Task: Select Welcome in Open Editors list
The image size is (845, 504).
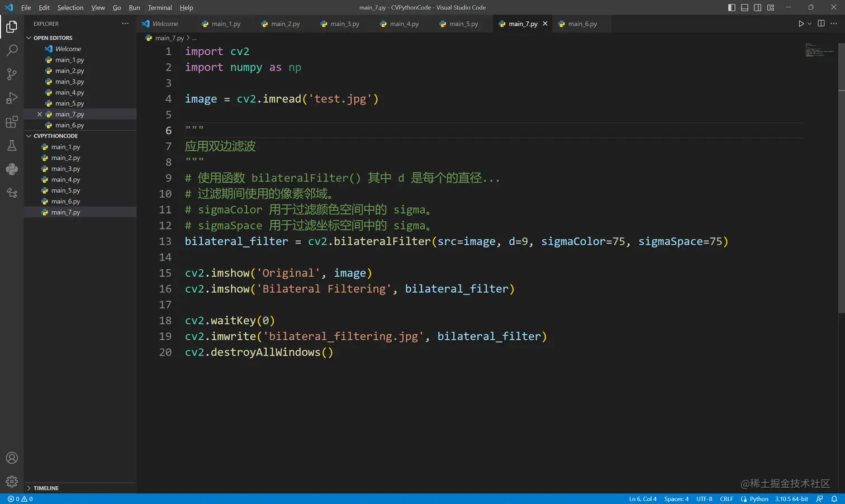Action: tap(80, 49)
